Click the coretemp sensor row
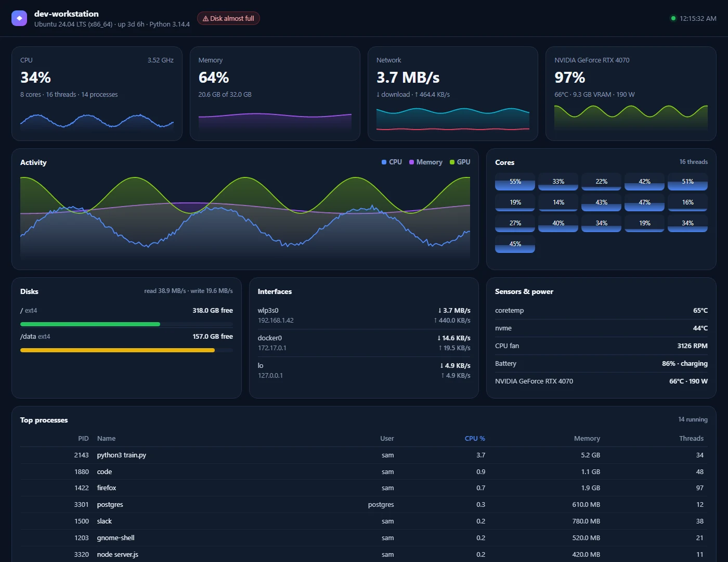The width and height of the screenshot is (728, 562). coord(601,311)
